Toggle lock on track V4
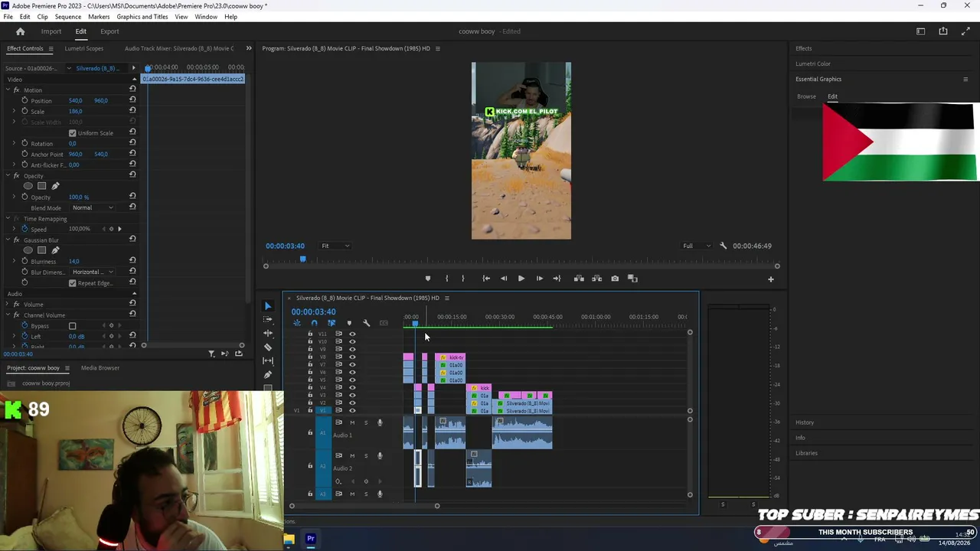This screenshot has height=551, width=980. pos(310,387)
